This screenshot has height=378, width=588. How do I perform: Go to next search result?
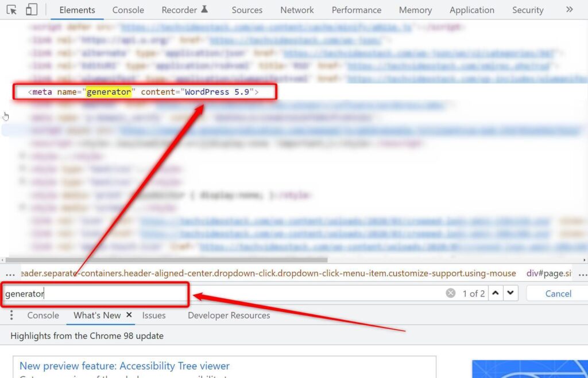pyautogui.click(x=510, y=293)
